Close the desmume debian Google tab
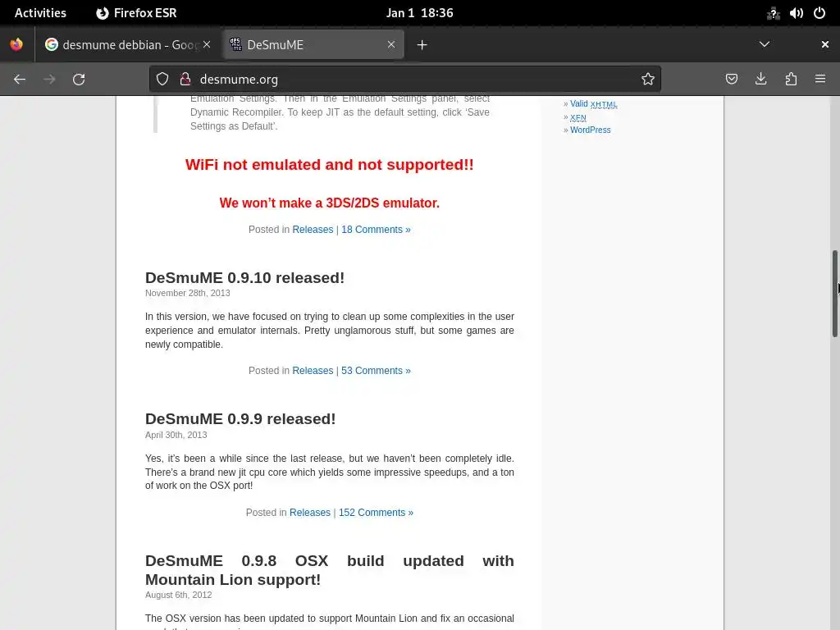Viewport: 840px width, 630px height. tap(207, 44)
